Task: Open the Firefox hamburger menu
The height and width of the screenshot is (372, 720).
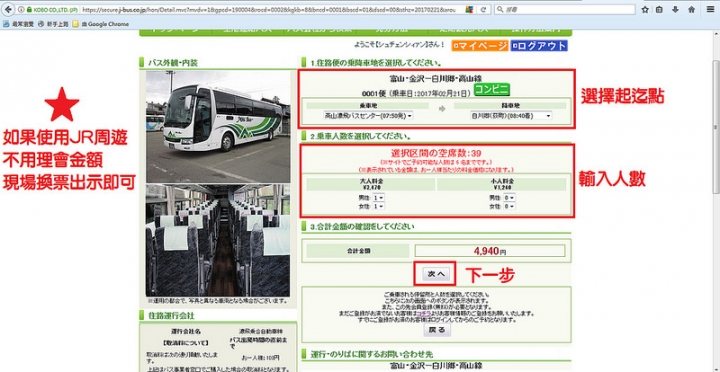Action: [710, 10]
